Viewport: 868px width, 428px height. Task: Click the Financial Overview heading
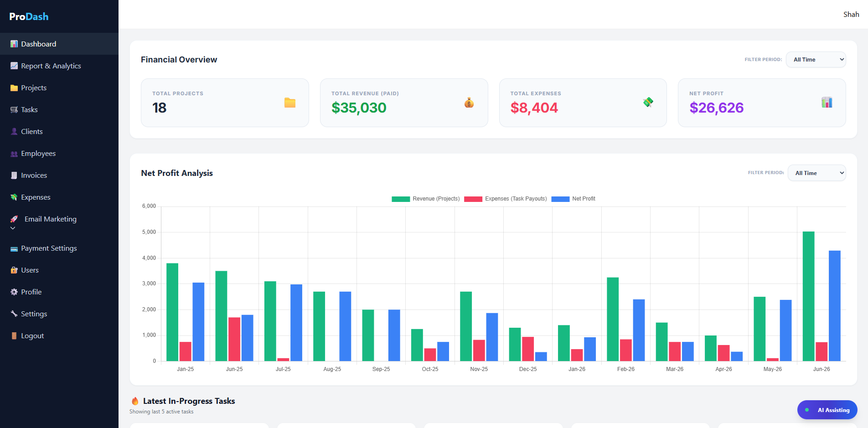coord(179,60)
